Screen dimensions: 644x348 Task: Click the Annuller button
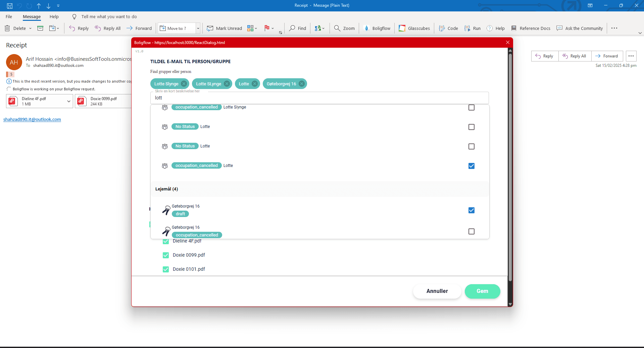click(437, 291)
